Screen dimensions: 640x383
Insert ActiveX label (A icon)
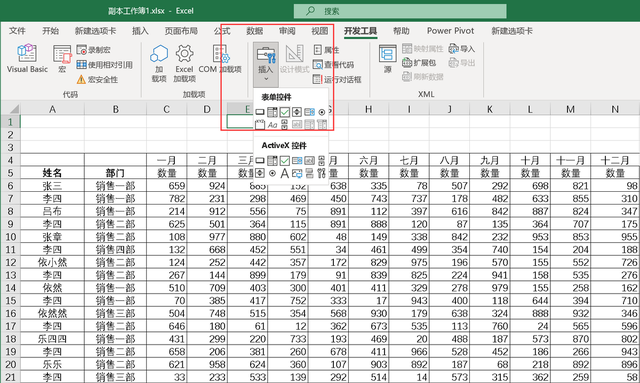tap(284, 173)
